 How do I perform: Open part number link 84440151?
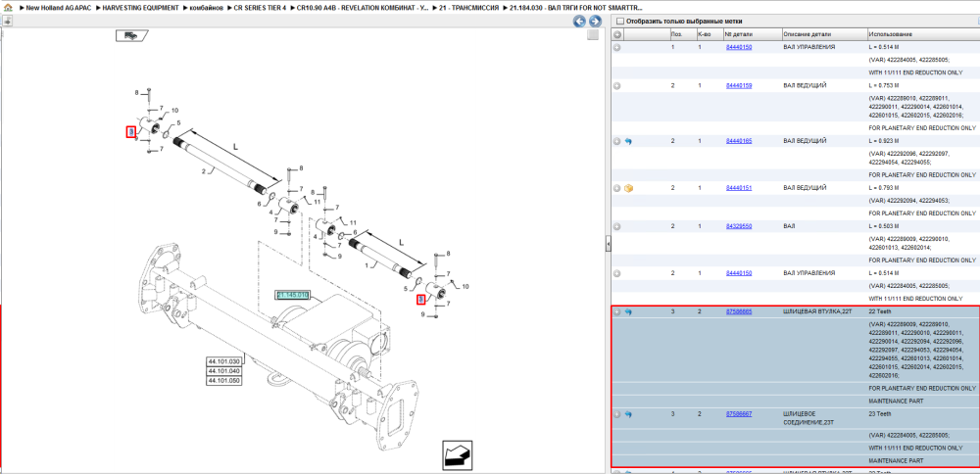pos(739,188)
